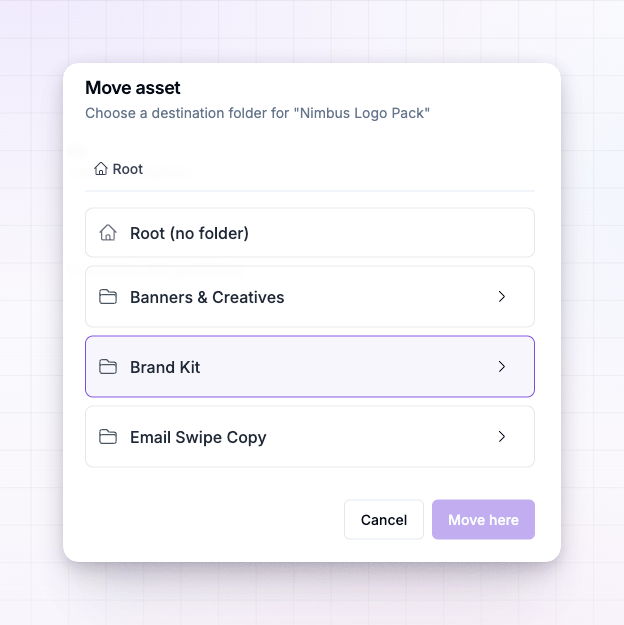Click the home icon in the Root breadcrumb
This screenshot has width=624, height=625.
[100, 169]
